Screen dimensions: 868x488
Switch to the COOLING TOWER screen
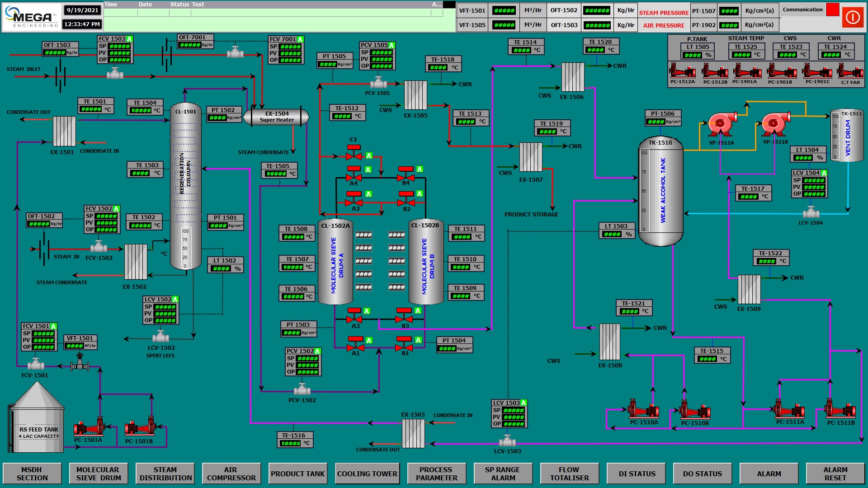[x=367, y=473]
